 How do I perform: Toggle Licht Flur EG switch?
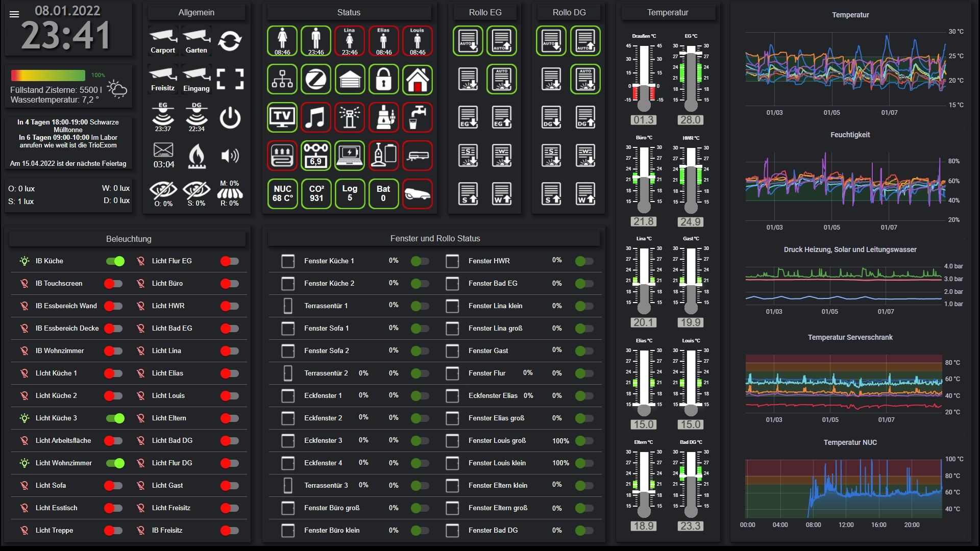pyautogui.click(x=230, y=261)
